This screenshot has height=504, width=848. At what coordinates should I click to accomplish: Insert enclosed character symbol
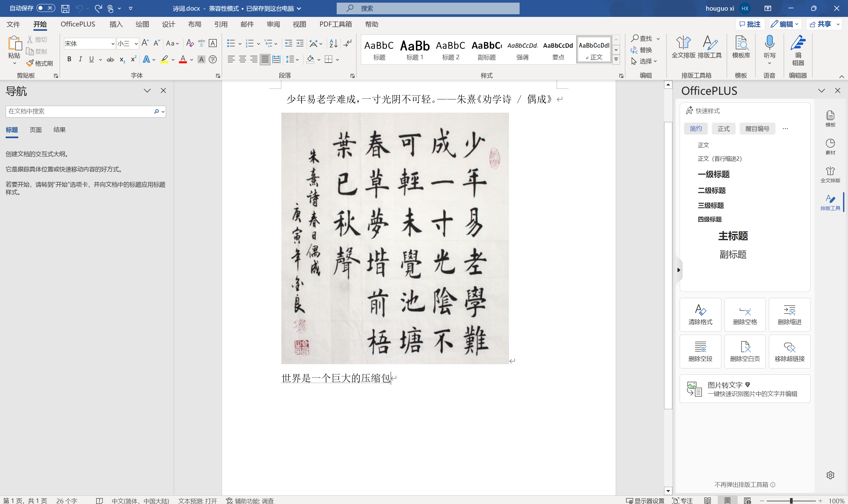[x=213, y=59]
